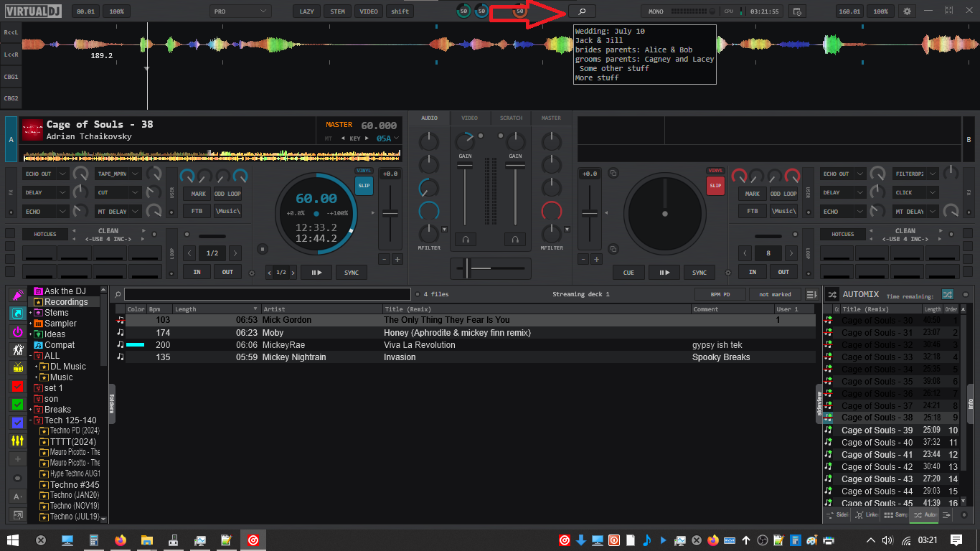The width and height of the screenshot is (980, 551).
Task: Open File Explorer from the taskbar
Action: coord(146,540)
